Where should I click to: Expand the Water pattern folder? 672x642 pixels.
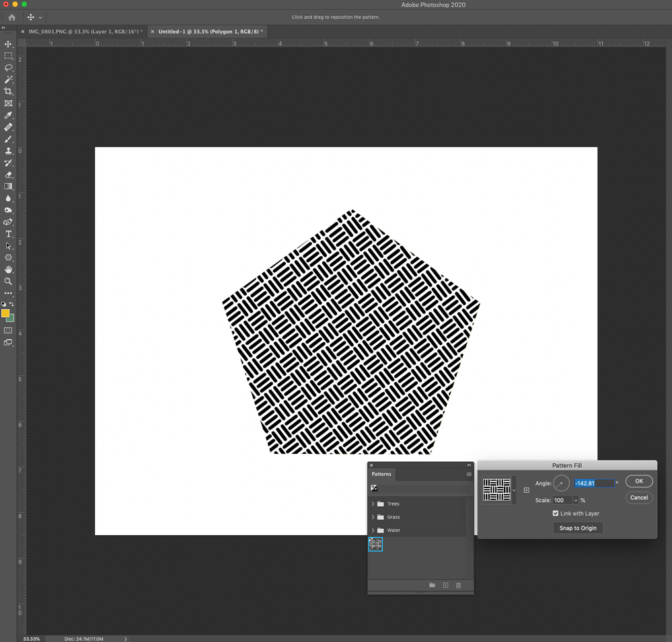tap(373, 530)
